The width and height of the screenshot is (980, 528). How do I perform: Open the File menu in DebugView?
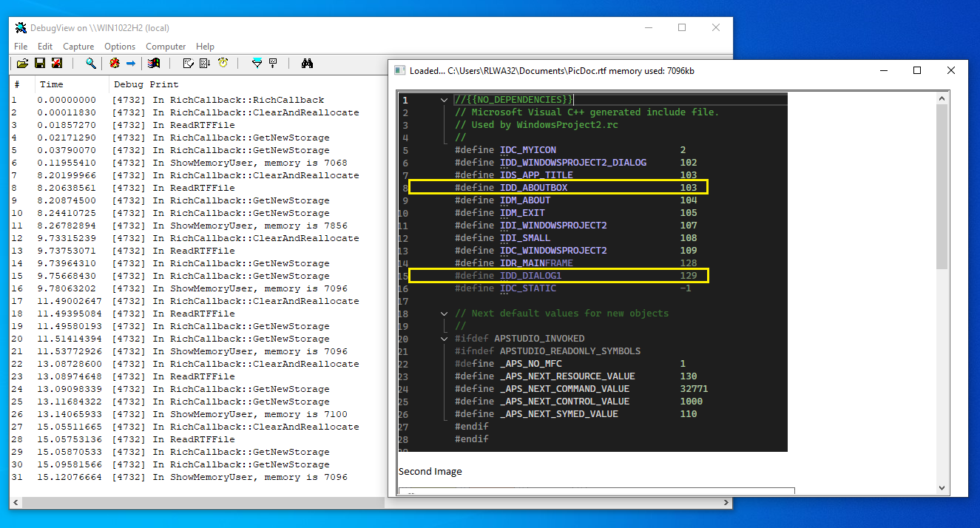point(21,47)
